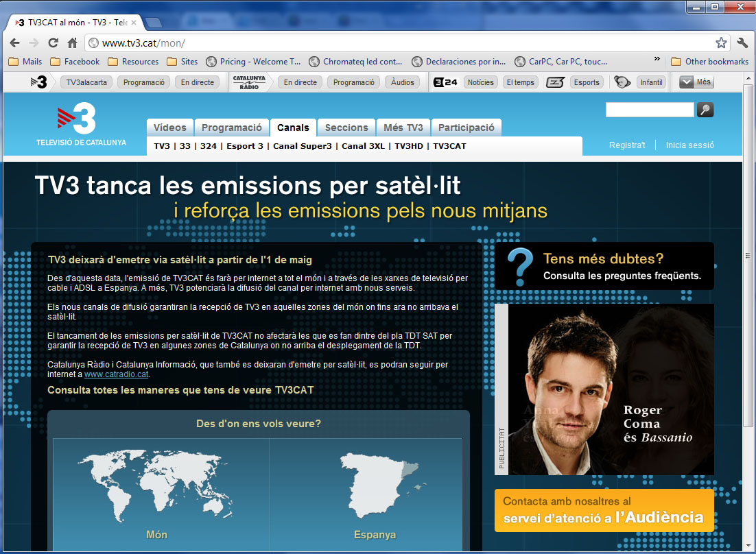756x554 pixels.
Task: Click the 3/24 news channel logo
Action: [446, 82]
